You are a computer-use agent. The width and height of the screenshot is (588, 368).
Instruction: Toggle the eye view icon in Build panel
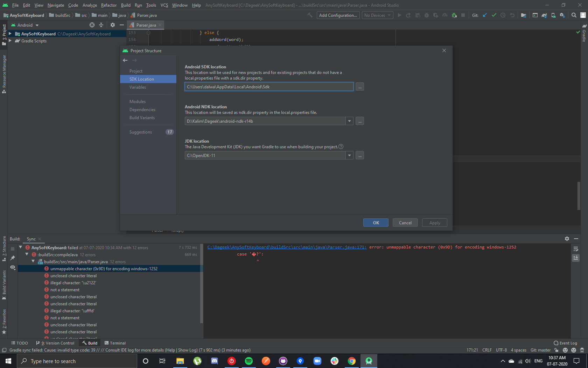(13, 267)
